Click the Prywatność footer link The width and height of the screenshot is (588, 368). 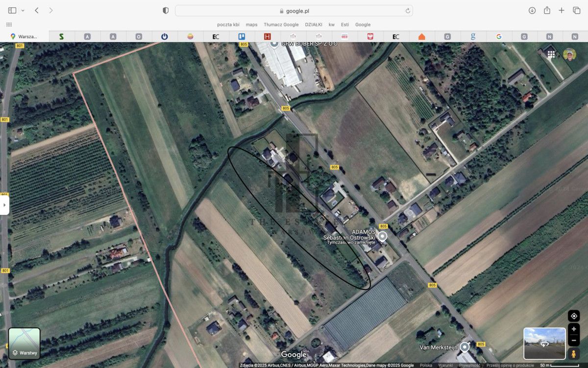(x=469, y=365)
